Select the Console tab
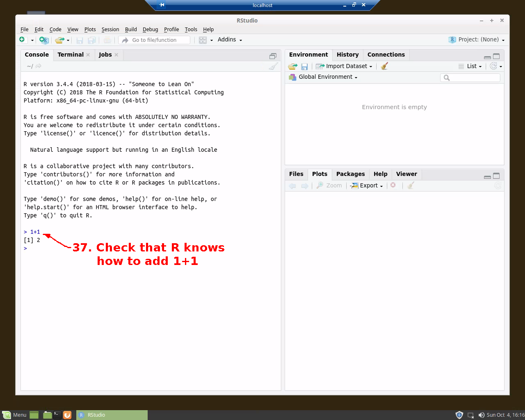Viewport: 525px width, 420px height. tap(37, 55)
